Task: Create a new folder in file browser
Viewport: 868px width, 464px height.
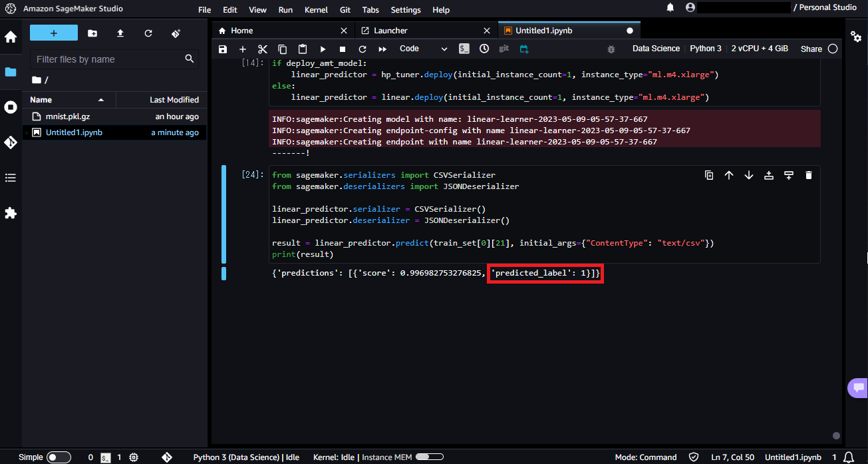Action: (x=92, y=33)
